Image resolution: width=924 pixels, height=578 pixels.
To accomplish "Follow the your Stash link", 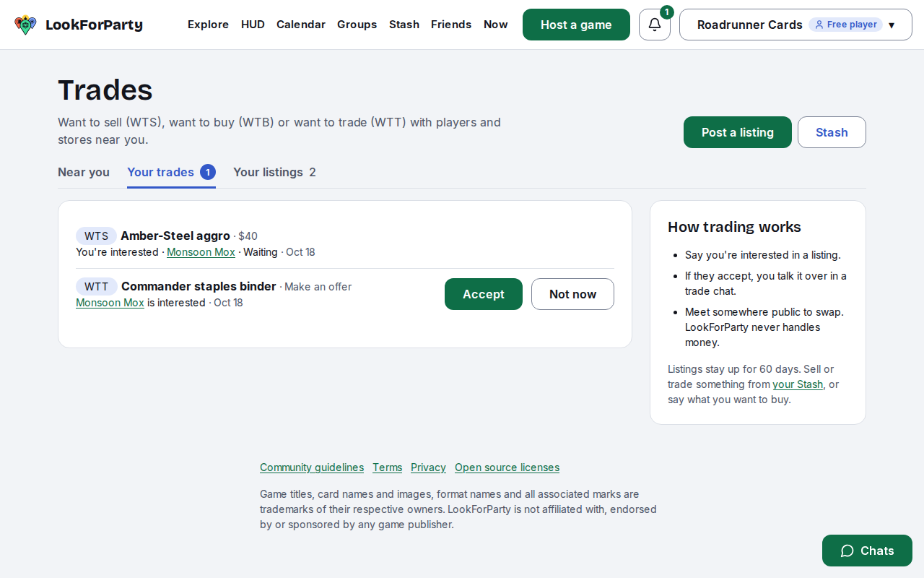I will 798,384.
